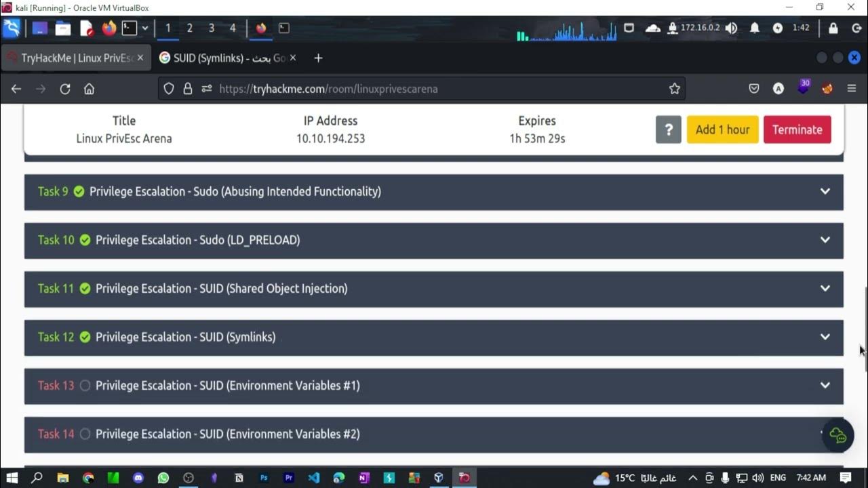Image resolution: width=868 pixels, height=488 pixels.
Task: Click the ENG language indicator in taskbar
Action: click(x=778, y=478)
